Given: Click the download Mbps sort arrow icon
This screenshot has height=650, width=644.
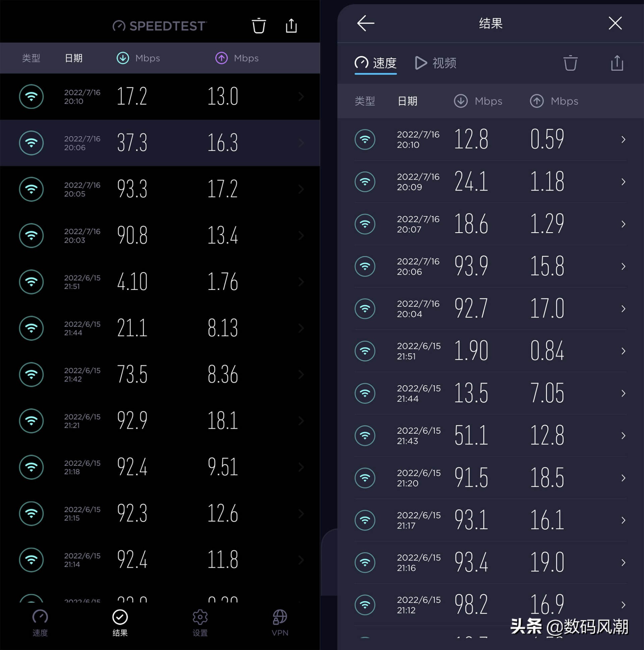Looking at the screenshot, I should coord(122,58).
